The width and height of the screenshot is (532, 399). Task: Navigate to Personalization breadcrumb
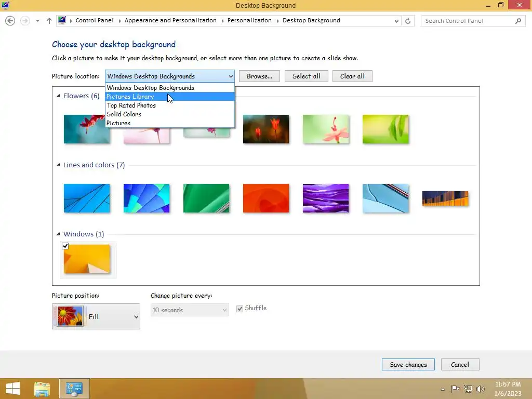pos(249,20)
